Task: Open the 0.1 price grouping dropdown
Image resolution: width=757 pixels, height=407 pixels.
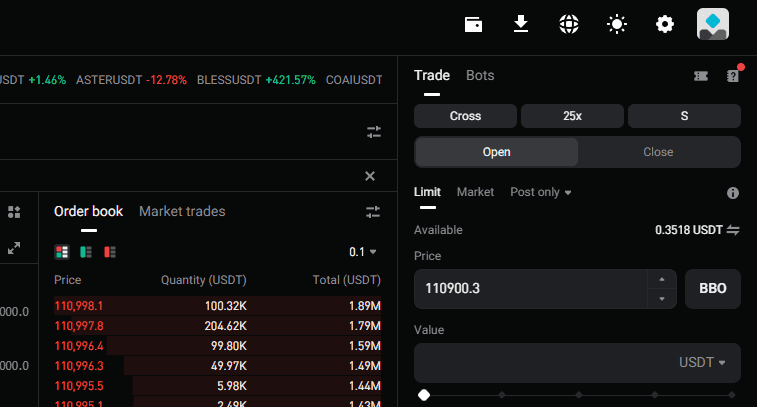Action: click(363, 252)
